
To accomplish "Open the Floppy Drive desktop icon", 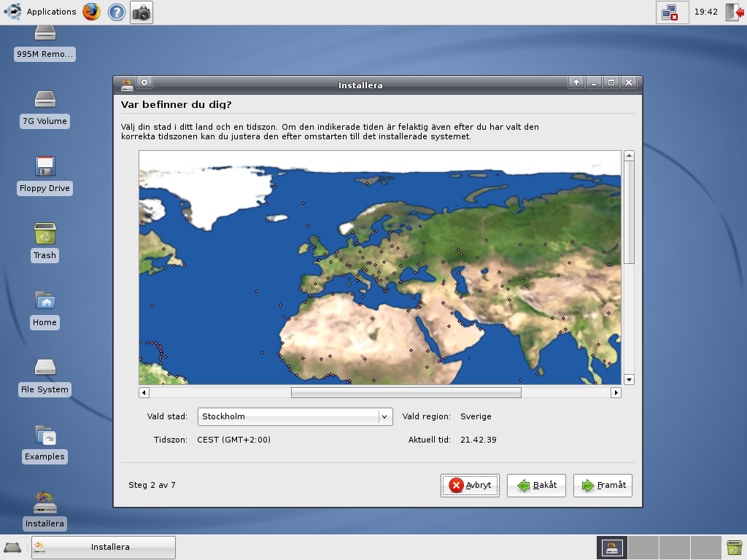I will (44, 176).
